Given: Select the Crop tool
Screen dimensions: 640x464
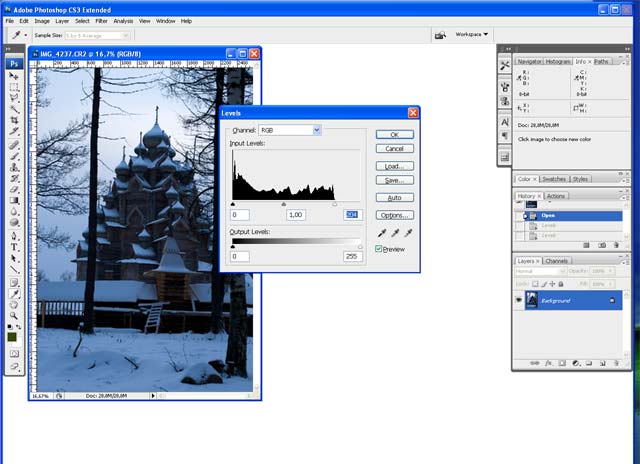Looking at the screenshot, I should [x=15, y=121].
